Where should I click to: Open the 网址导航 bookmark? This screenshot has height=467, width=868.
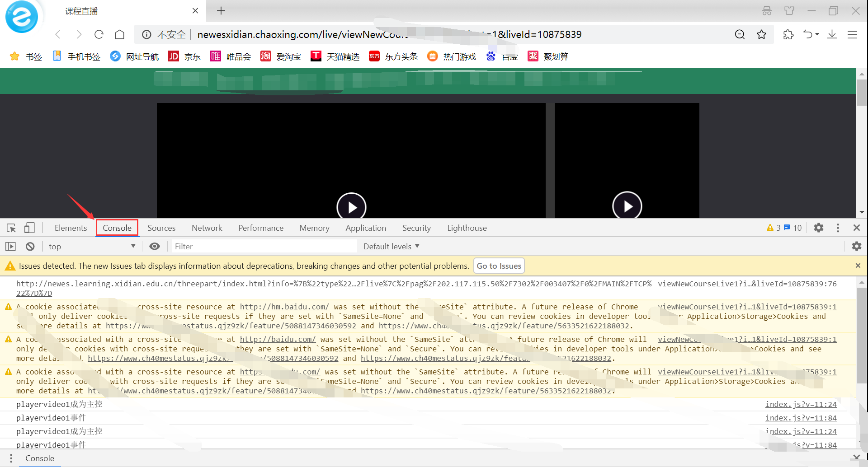coord(135,56)
